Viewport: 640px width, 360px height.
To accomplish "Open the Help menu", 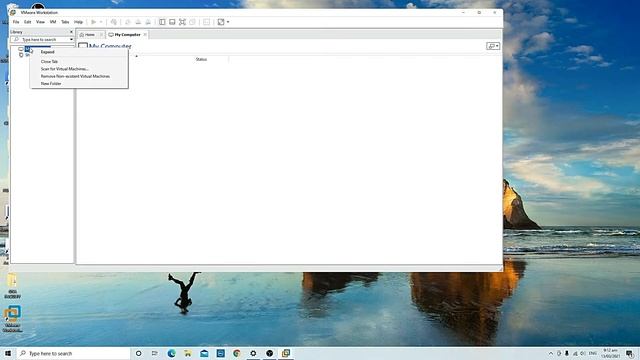I will click(x=78, y=22).
